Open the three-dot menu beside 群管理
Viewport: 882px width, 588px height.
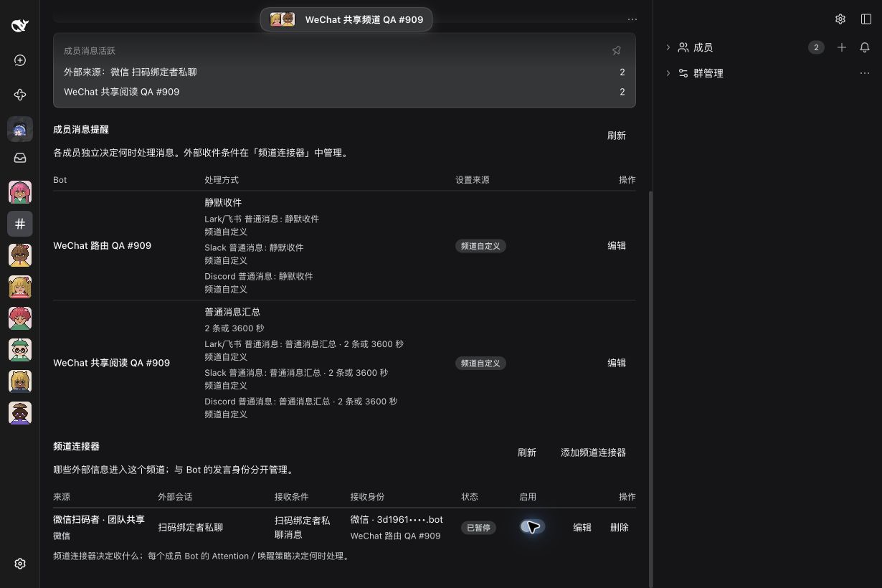tap(865, 73)
